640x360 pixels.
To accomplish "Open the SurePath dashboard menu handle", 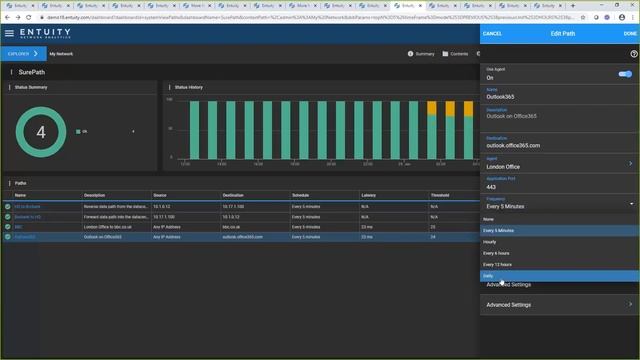I will tap(11, 72).
